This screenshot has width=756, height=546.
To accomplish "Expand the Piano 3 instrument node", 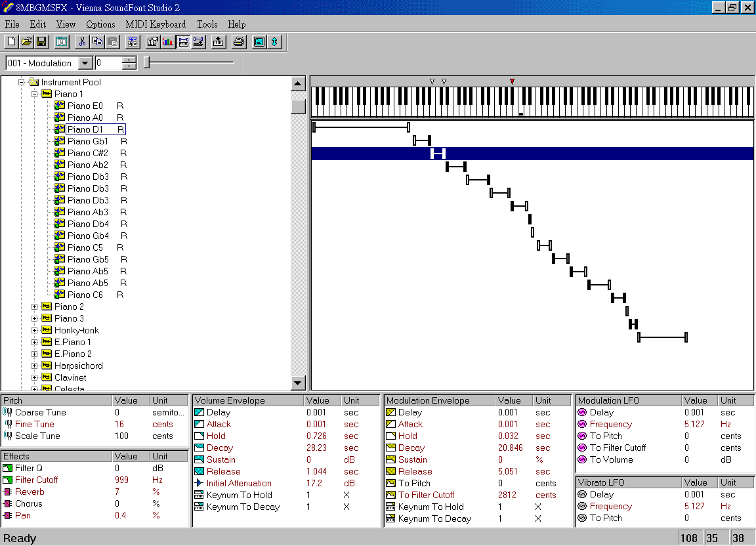I will tap(34, 318).
